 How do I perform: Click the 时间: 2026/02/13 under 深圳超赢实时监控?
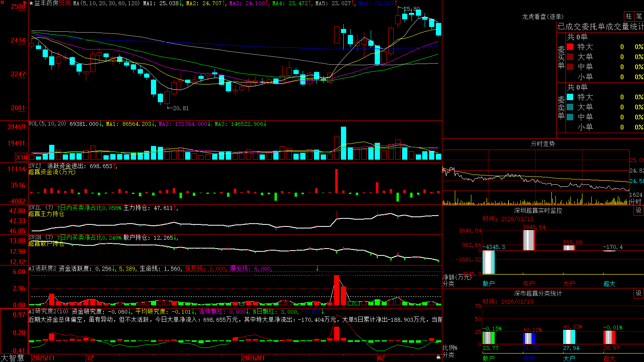click(508, 219)
